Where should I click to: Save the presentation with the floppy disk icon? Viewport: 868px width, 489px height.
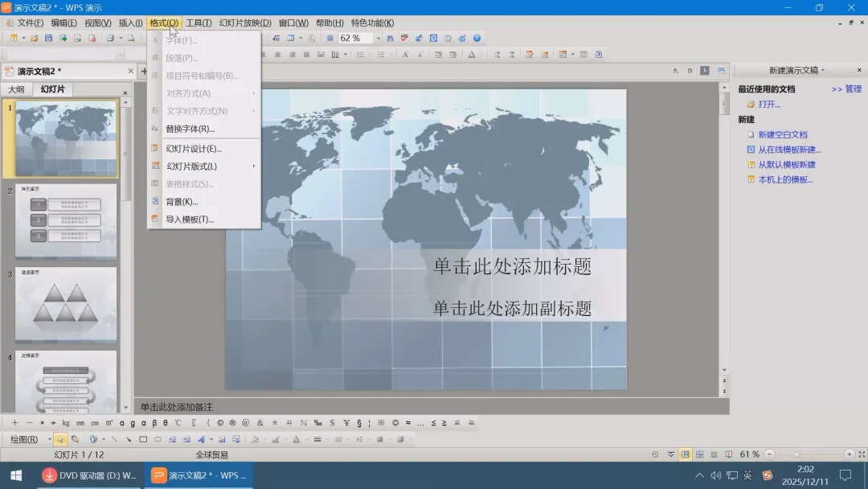tap(49, 39)
